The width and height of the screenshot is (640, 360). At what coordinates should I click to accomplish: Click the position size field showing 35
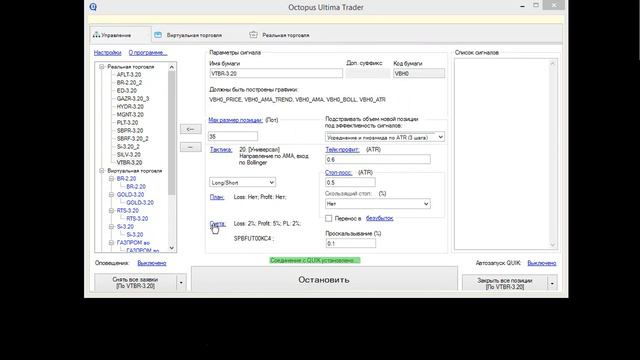click(x=233, y=136)
